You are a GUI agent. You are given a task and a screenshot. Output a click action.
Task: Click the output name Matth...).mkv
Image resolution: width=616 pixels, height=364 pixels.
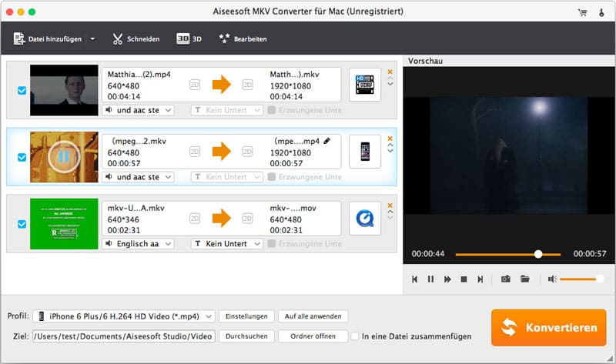click(294, 74)
